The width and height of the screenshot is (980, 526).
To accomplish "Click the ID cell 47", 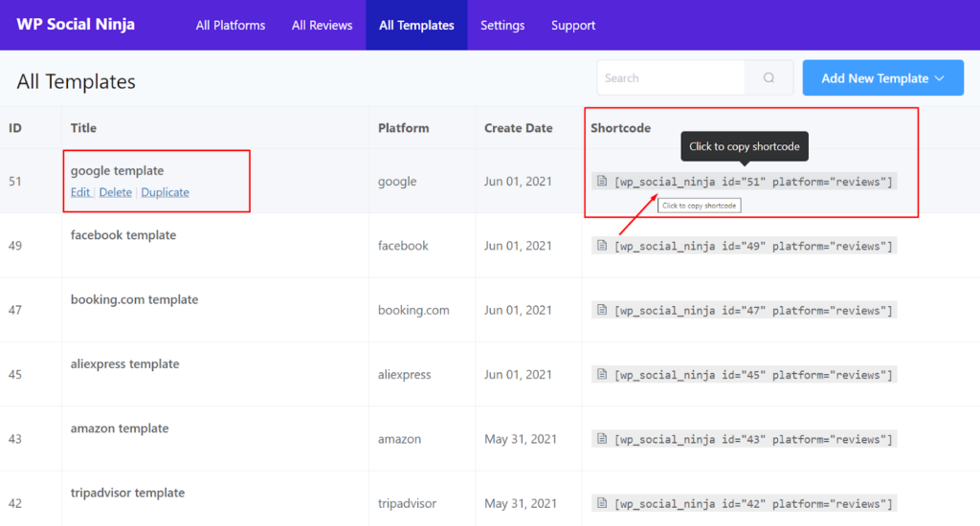I will pyautogui.click(x=15, y=310).
